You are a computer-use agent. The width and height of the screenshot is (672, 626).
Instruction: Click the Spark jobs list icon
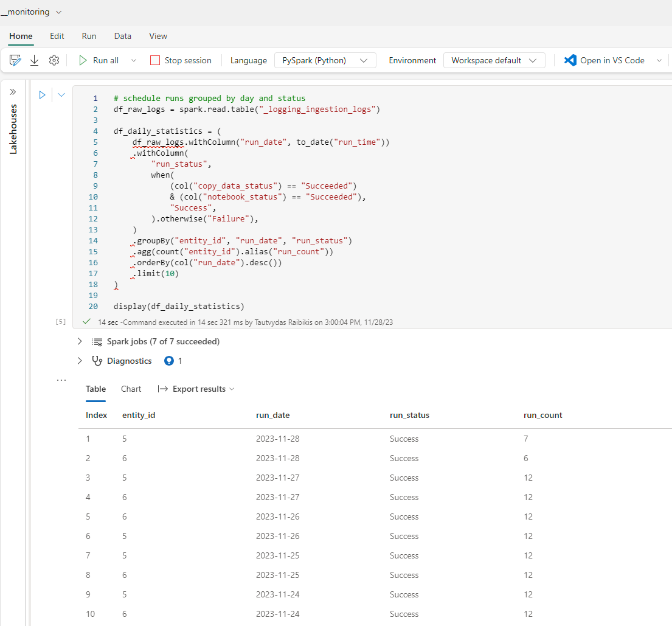[x=97, y=342]
